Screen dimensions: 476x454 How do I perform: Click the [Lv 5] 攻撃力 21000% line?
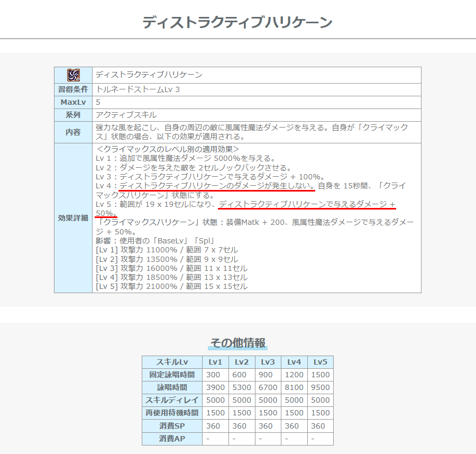tap(171, 286)
